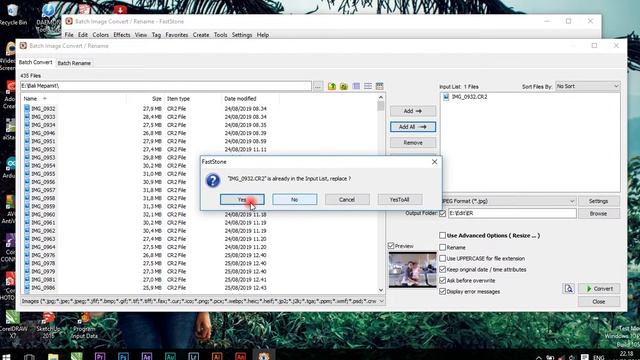640x360 pixels.
Task: Click the file list scroll up arrow
Action: 381,98
